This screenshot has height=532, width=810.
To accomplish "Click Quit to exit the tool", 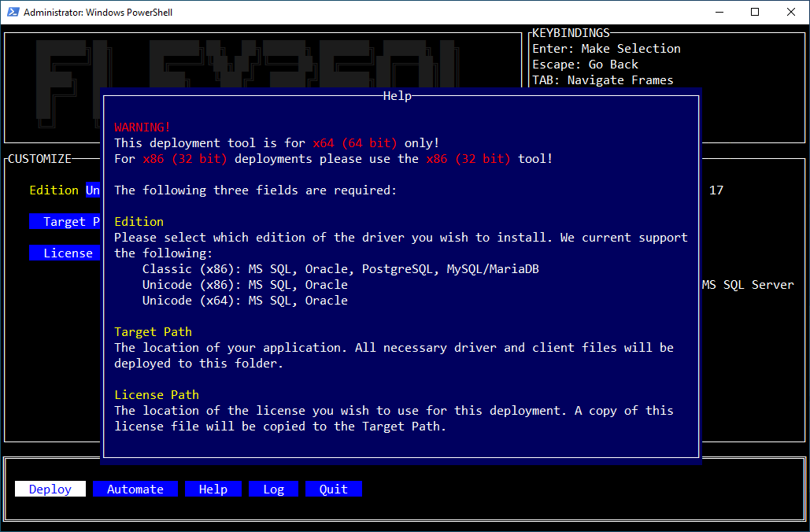I will coord(333,490).
